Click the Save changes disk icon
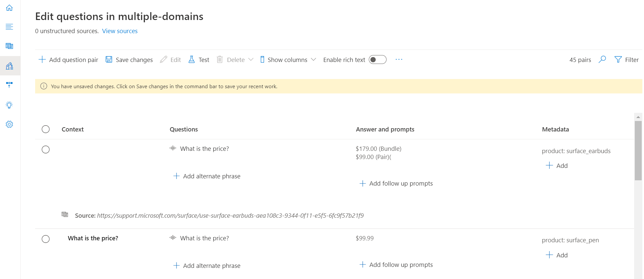Screen dimensions: 644x279 pyautogui.click(x=109, y=59)
